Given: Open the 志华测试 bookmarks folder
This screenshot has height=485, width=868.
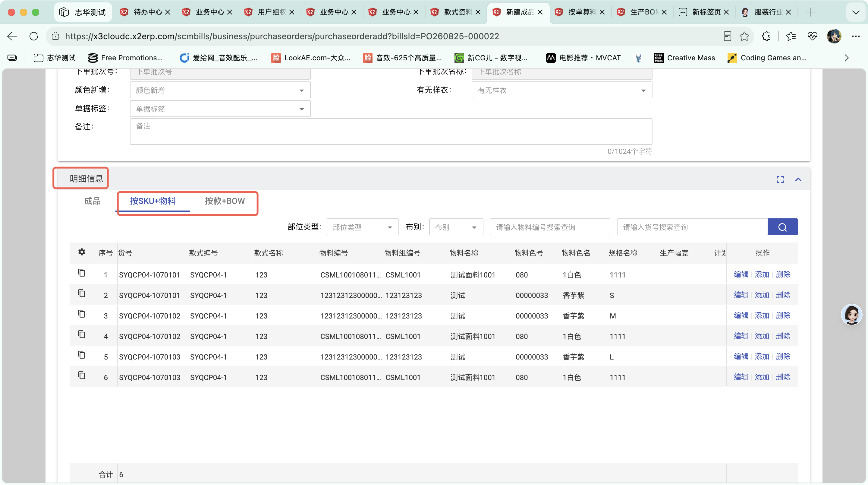Looking at the screenshot, I should 55,58.
